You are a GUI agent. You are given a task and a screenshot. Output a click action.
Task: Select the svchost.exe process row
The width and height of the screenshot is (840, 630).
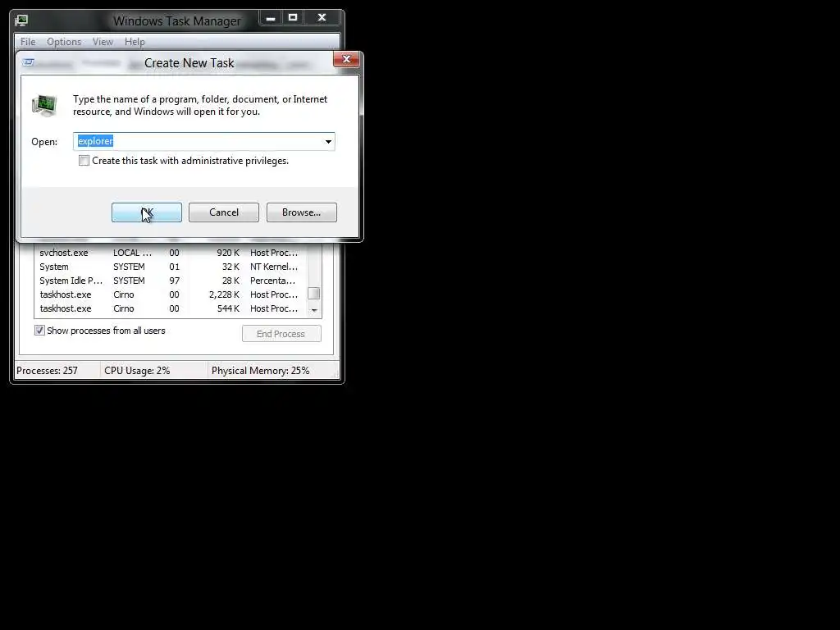171,253
